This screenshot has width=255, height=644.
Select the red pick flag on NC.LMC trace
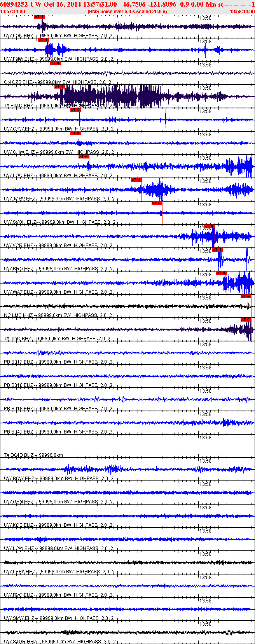(x=246, y=296)
